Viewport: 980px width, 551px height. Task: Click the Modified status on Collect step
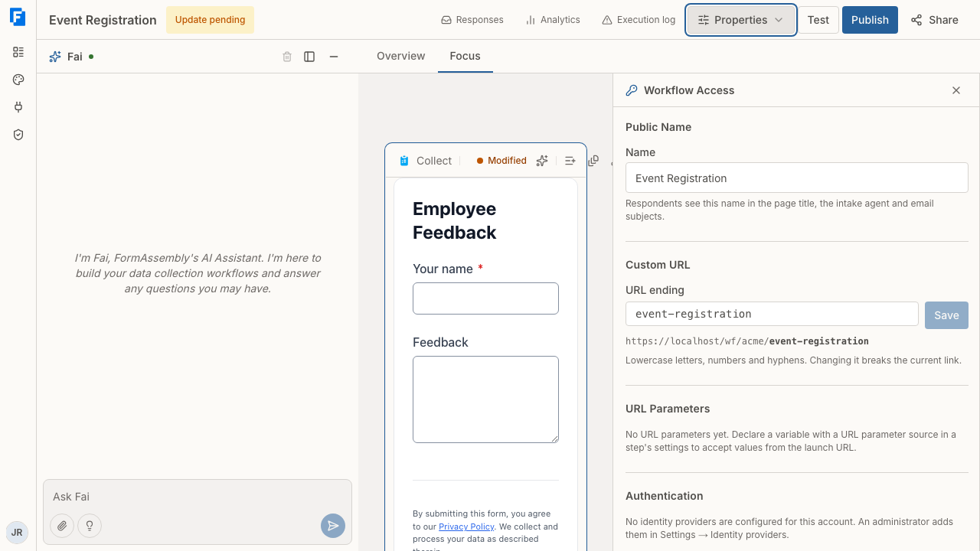[x=501, y=161]
